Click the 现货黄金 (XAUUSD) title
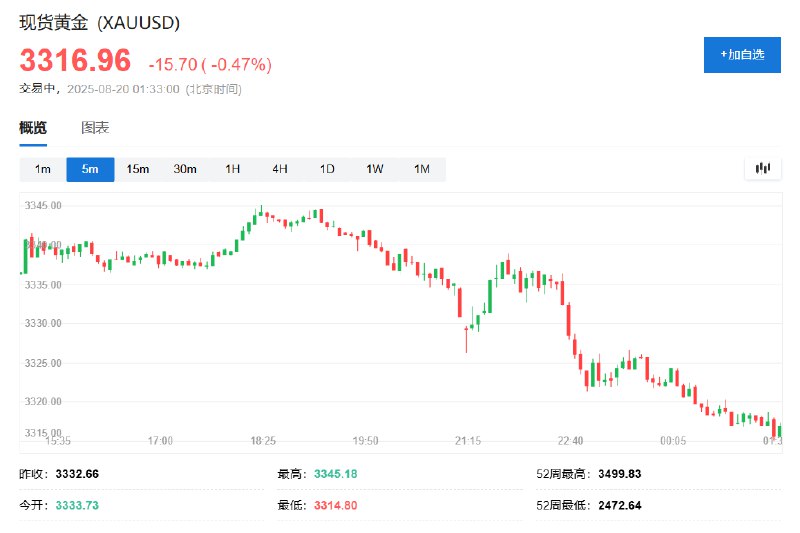Image resolution: width=800 pixels, height=533 pixels. 100,22
